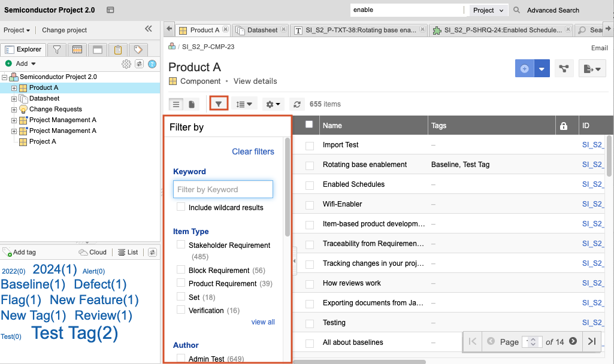Switch to document reading view icon
Screen dimensions: 614x364
coord(192,104)
